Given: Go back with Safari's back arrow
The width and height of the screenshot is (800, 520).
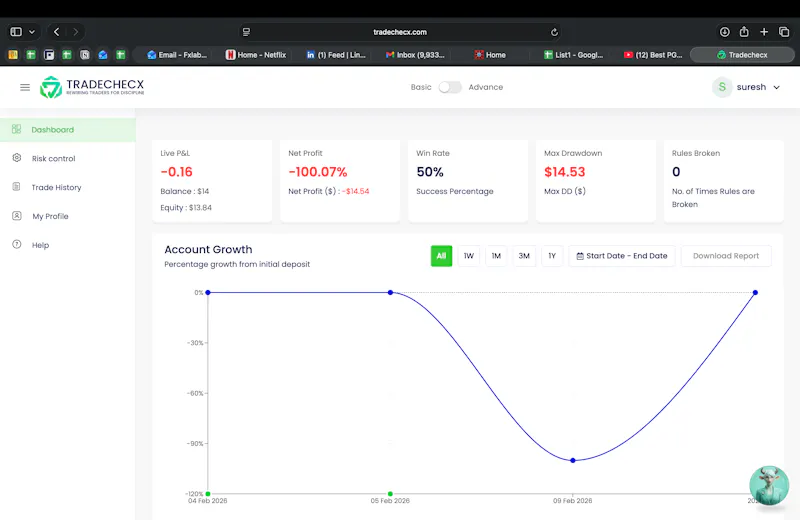Looking at the screenshot, I should click(x=57, y=32).
